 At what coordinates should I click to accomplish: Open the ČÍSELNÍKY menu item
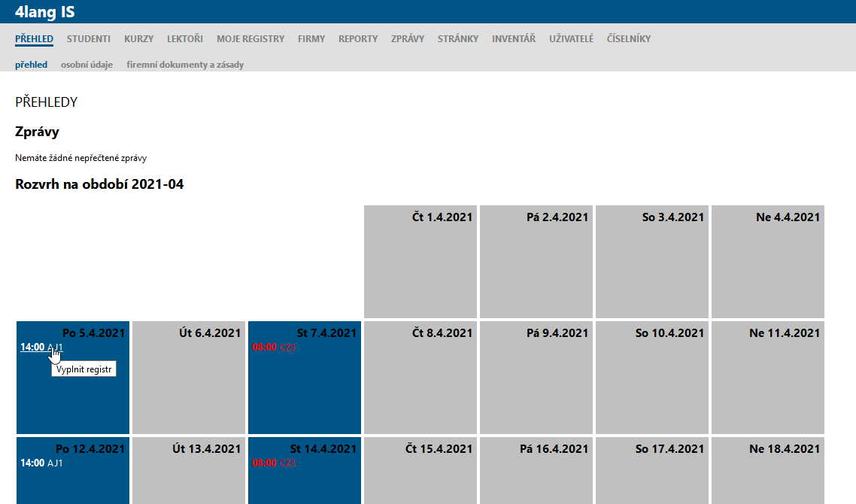(629, 39)
